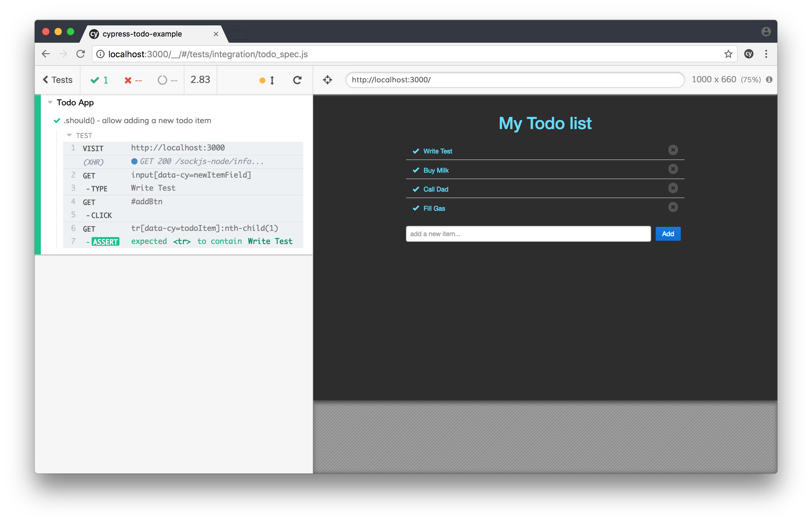Delete the Call Dad todo item
This screenshot has height=523, width=812.
(673, 188)
